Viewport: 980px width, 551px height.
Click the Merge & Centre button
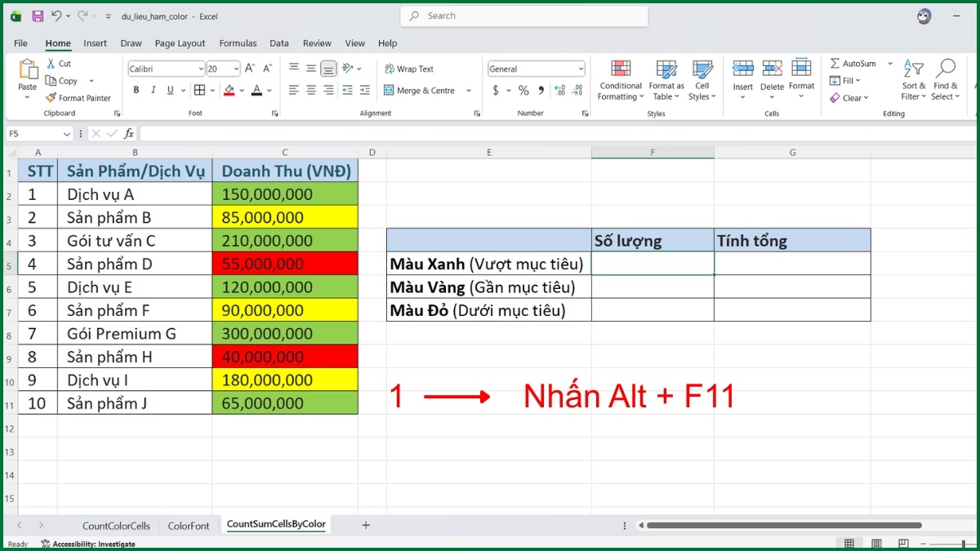[419, 91]
